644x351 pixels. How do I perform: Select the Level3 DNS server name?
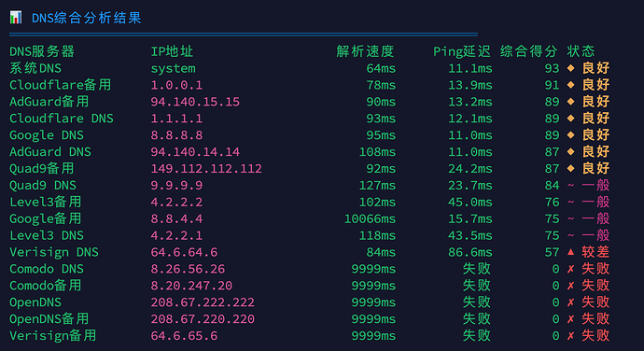point(47,235)
